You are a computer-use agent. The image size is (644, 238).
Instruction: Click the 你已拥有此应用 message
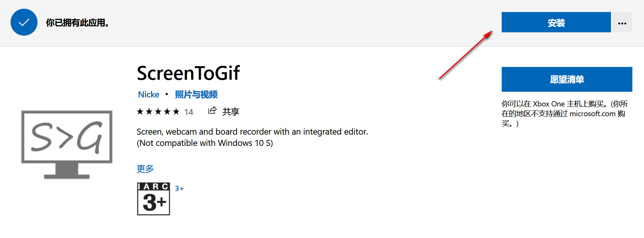point(78,23)
